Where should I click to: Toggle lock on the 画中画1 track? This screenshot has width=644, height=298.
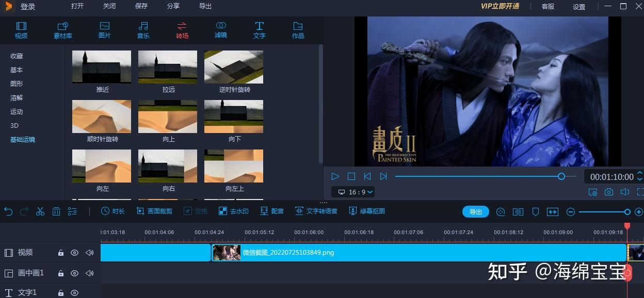point(61,273)
